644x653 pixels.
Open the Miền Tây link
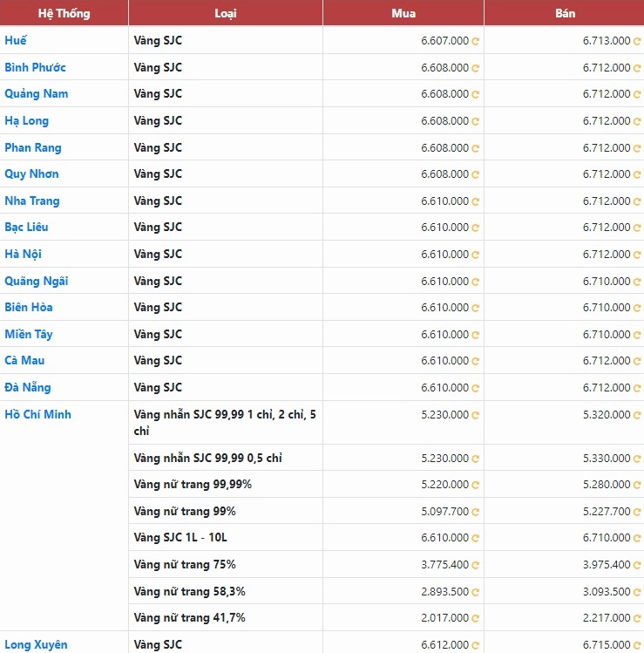click(x=29, y=335)
